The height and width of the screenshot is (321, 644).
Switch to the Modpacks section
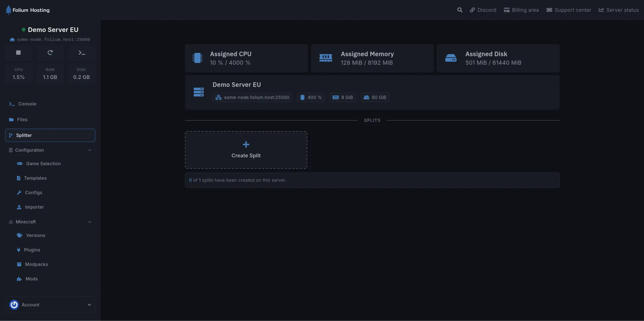(37, 264)
